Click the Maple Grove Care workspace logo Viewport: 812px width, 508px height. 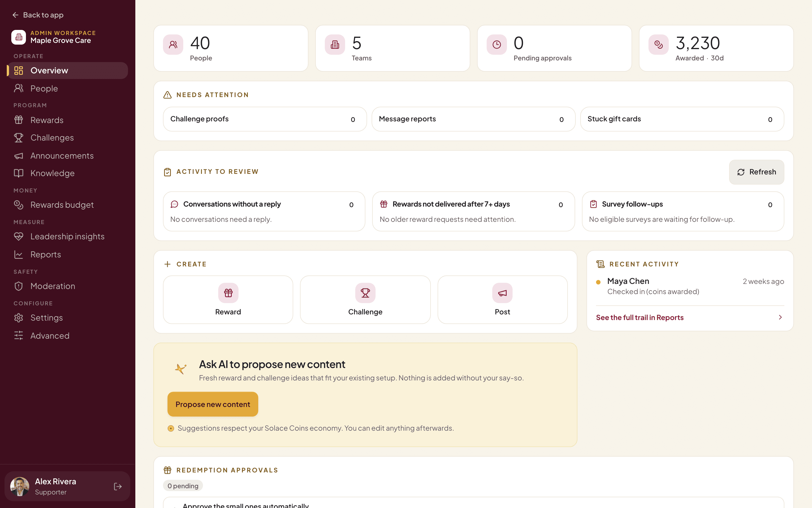[18, 37]
